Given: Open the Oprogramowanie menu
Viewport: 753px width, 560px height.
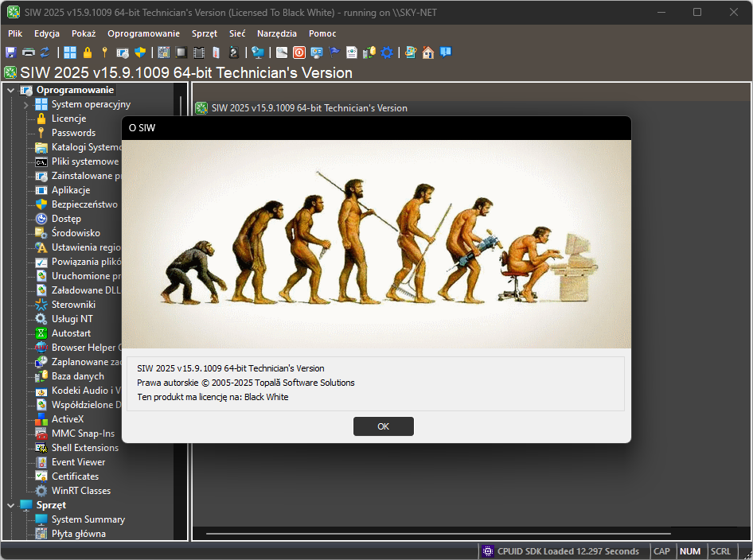Looking at the screenshot, I should coord(143,33).
